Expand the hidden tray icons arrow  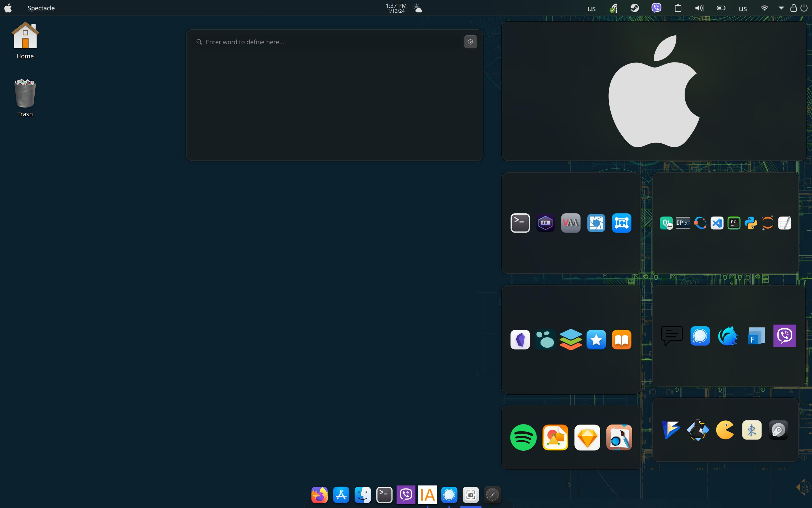[x=781, y=8]
